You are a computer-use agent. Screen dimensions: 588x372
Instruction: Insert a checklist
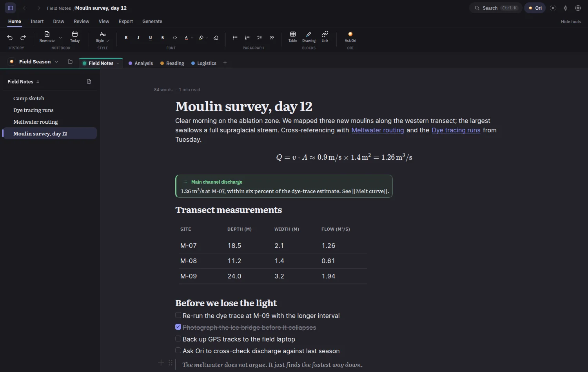tap(260, 38)
